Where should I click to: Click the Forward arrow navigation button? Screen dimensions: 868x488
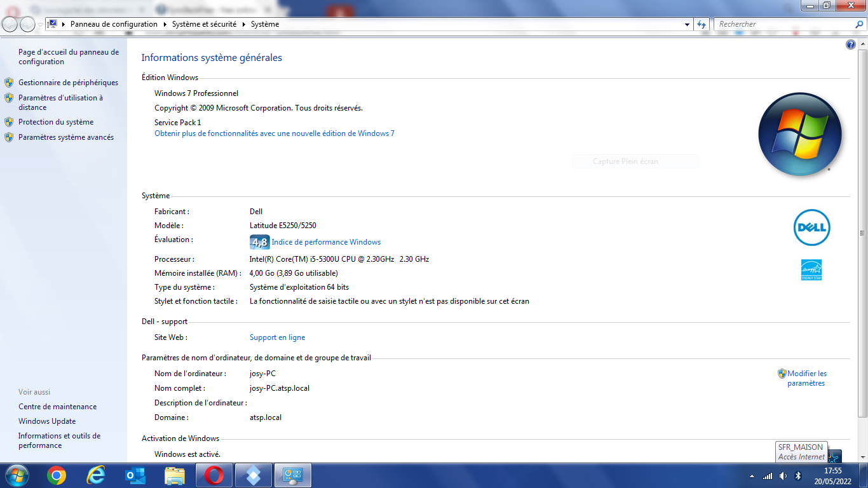click(27, 24)
